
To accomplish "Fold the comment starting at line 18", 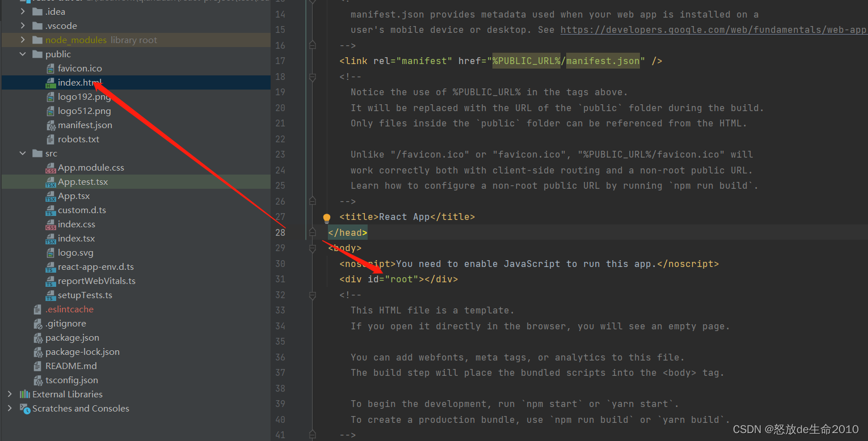I will coord(312,77).
